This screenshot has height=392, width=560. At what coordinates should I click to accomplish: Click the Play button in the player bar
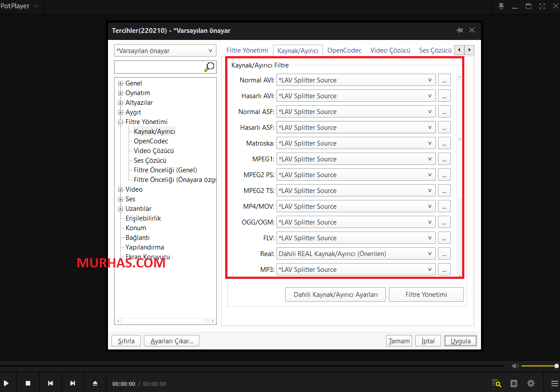[6, 383]
